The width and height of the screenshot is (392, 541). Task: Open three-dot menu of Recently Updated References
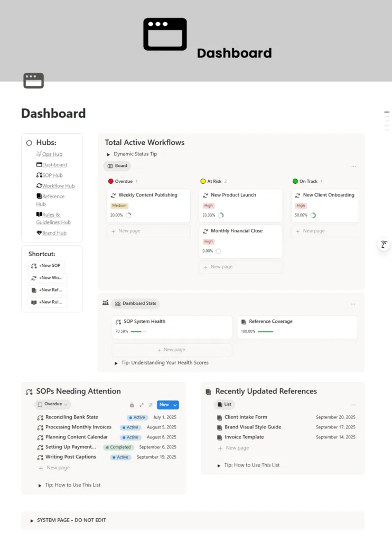353,405
